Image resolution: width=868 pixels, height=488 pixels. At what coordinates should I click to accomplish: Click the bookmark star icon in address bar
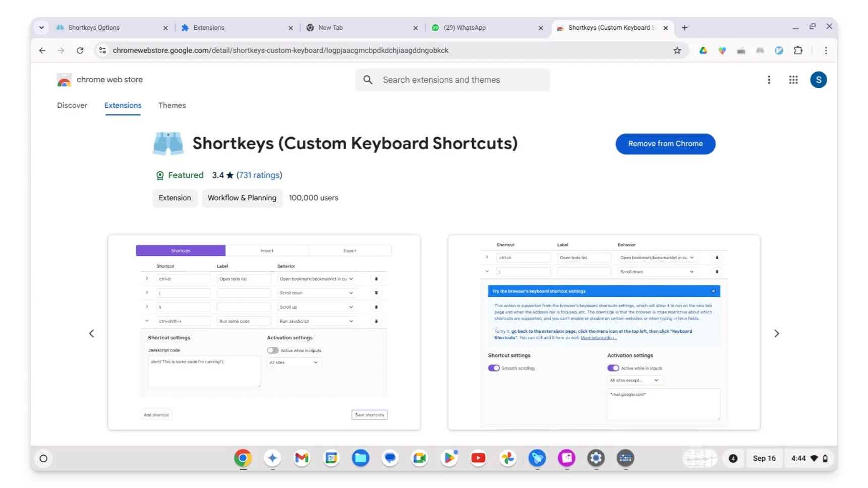677,50
